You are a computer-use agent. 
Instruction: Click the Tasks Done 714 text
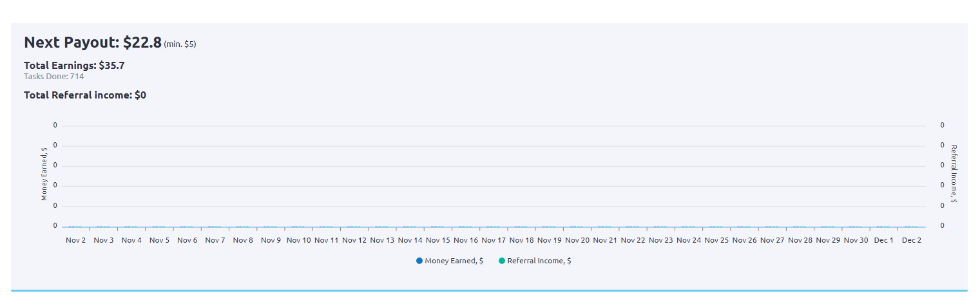click(53, 76)
